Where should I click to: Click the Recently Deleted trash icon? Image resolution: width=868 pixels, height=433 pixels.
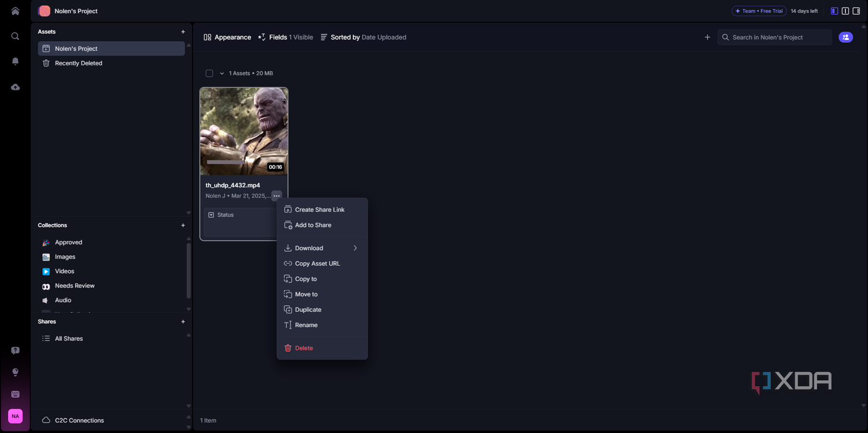(x=46, y=63)
